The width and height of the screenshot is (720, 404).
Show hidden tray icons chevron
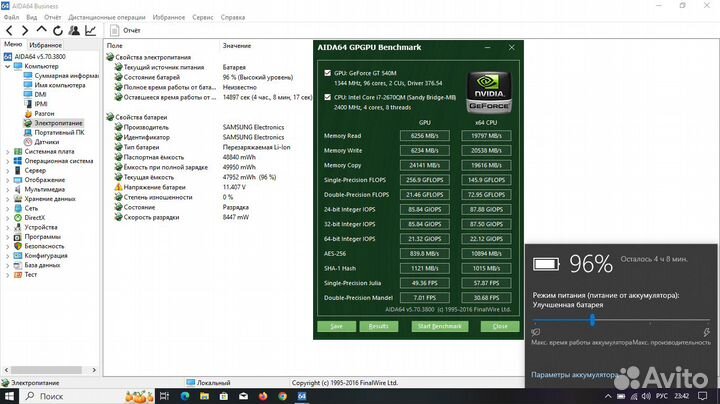point(608,396)
